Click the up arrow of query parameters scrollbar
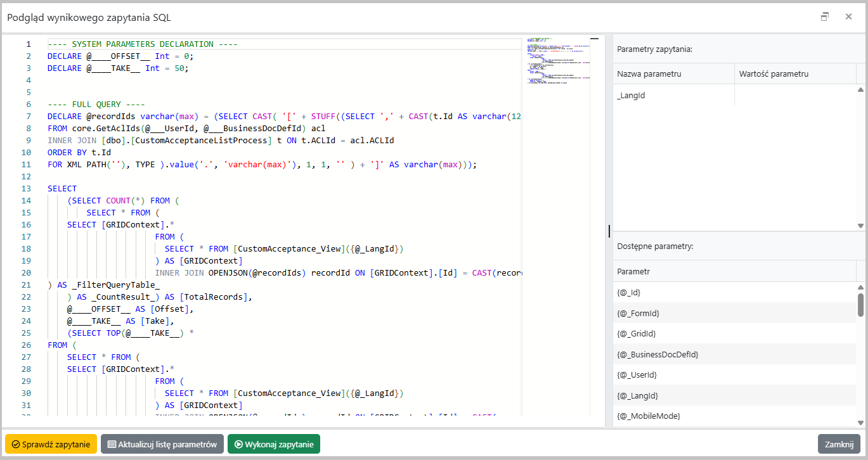Viewport: 868px width, 460px height. [860, 89]
